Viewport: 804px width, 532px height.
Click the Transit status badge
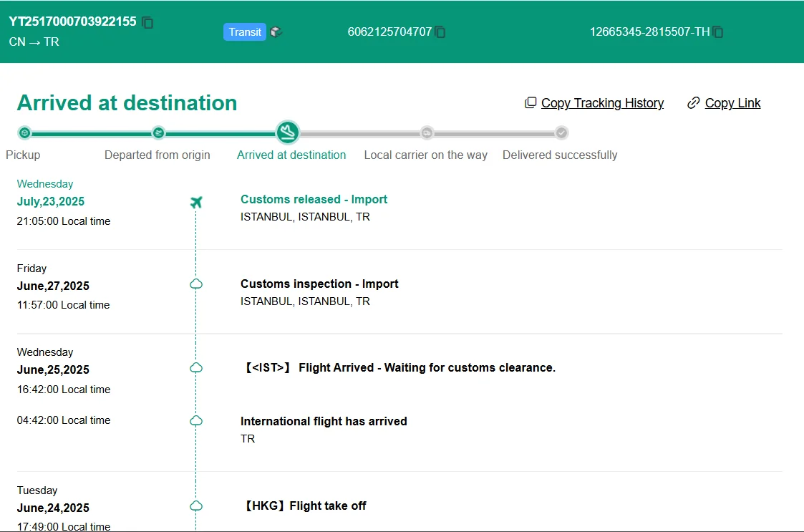pos(245,32)
